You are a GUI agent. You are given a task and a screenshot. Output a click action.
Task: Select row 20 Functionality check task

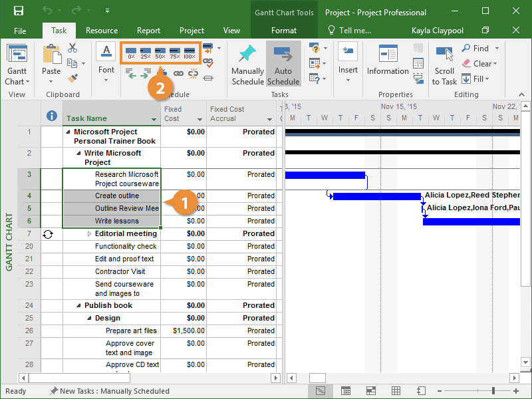[x=126, y=246]
